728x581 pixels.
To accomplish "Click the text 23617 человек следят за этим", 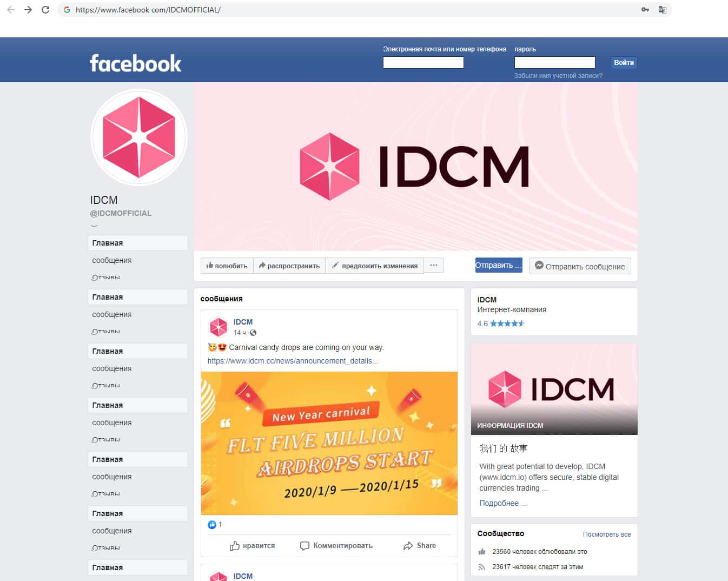I will pyautogui.click(x=538, y=567).
